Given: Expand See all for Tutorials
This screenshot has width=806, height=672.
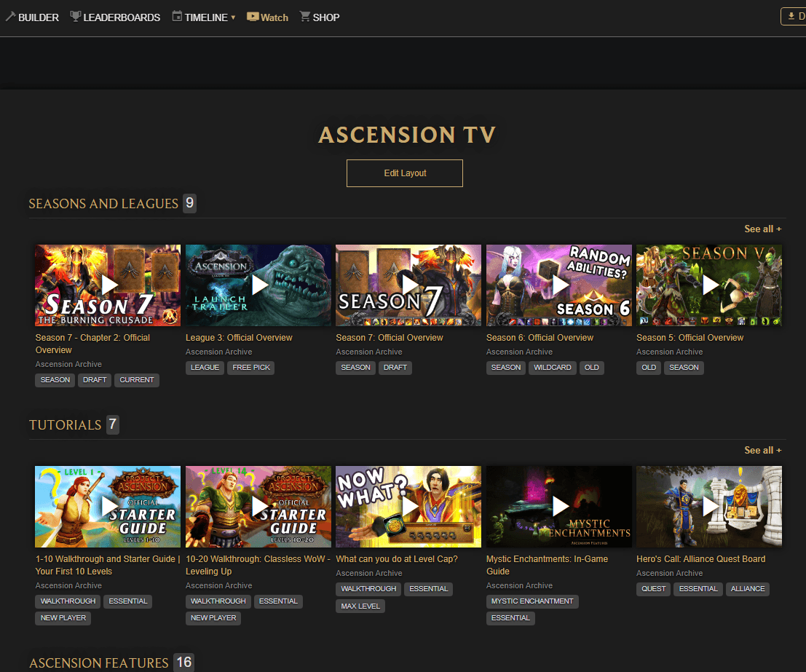Looking at the screenshot, I should tap(762, 450).
